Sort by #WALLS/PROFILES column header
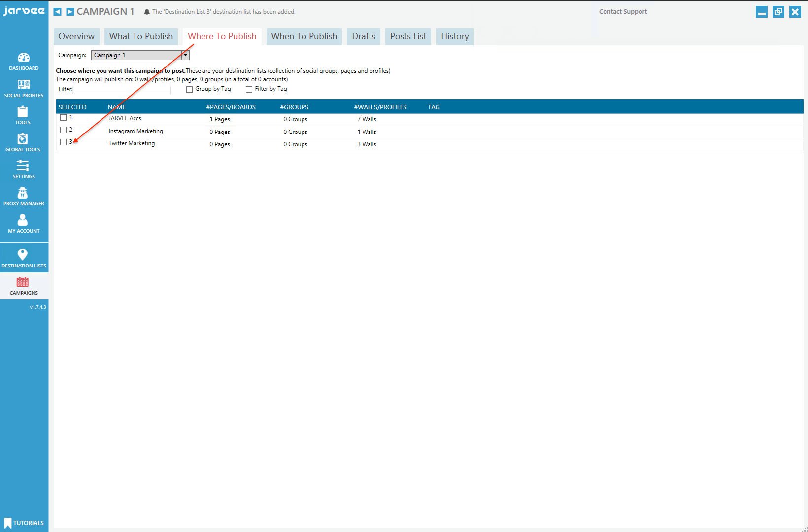Viewport: 808px width, 532px height. pyautogui.click(x=380, y=107)
